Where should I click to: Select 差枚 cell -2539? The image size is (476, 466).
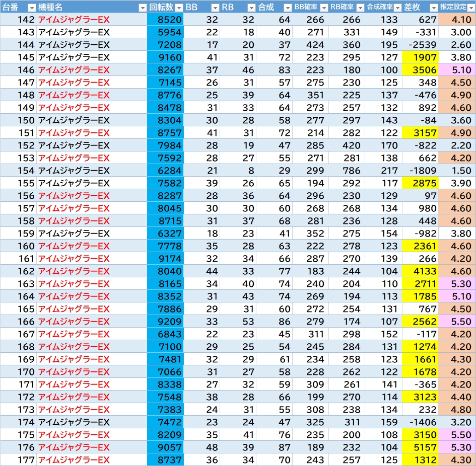[x=420, y=45]
